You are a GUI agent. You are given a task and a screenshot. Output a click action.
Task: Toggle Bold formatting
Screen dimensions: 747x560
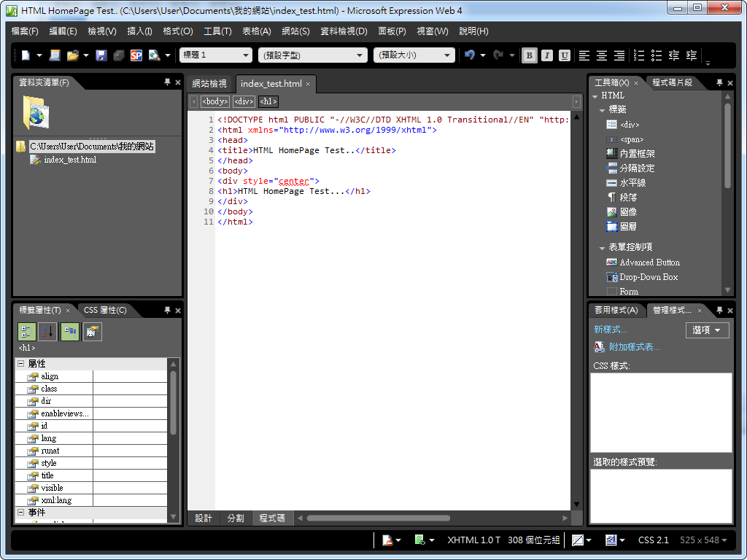click(529, 55)
